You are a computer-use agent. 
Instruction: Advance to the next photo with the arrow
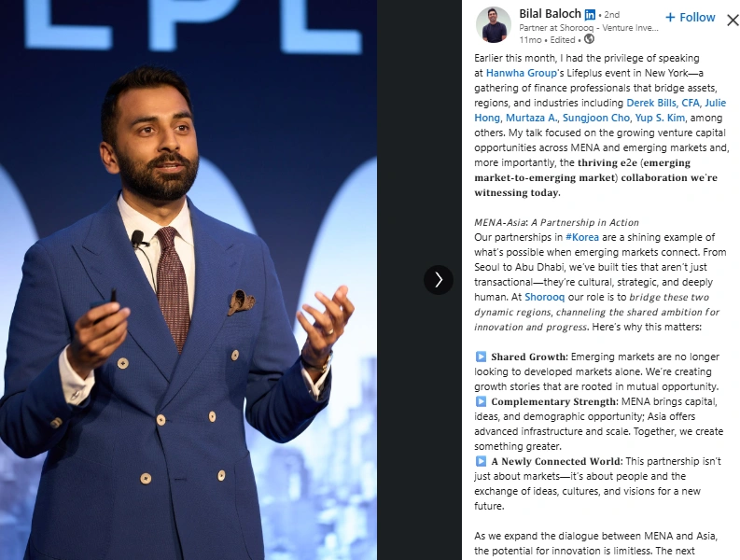click(439, 279)
